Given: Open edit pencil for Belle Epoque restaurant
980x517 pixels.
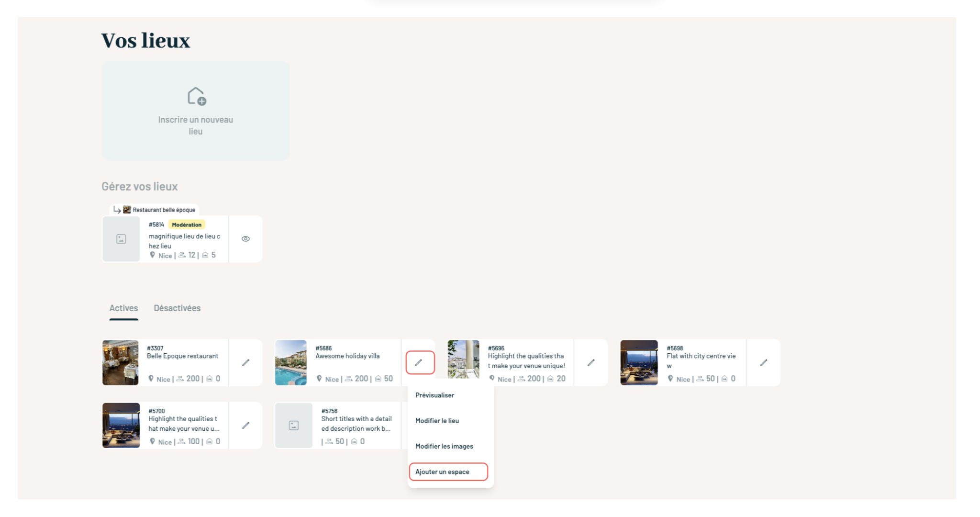Looking at the screenshot, I should pyautogui.click(x=245, y=363).
